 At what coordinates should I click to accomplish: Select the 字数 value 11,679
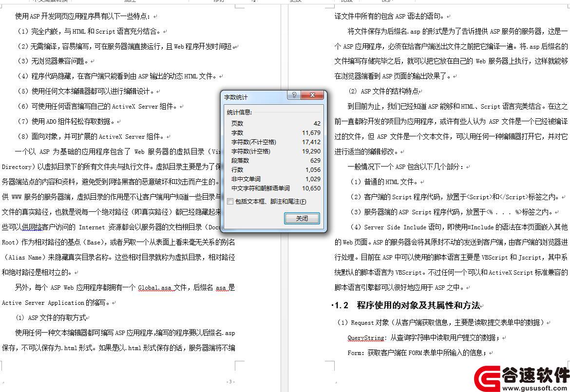coord(311,133)
